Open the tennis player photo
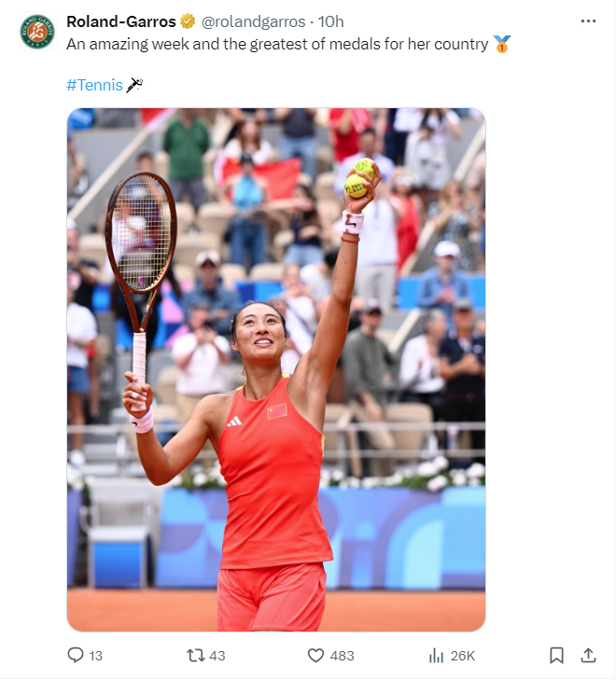616x680 pixels. click(276, 369)
